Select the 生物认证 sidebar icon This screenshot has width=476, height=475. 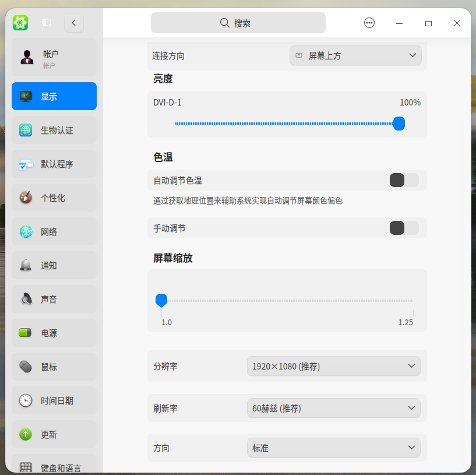[x=26, y=130]
